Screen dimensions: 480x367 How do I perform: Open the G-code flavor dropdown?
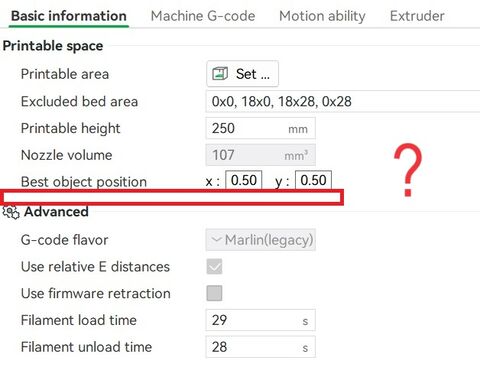point(261,240)
